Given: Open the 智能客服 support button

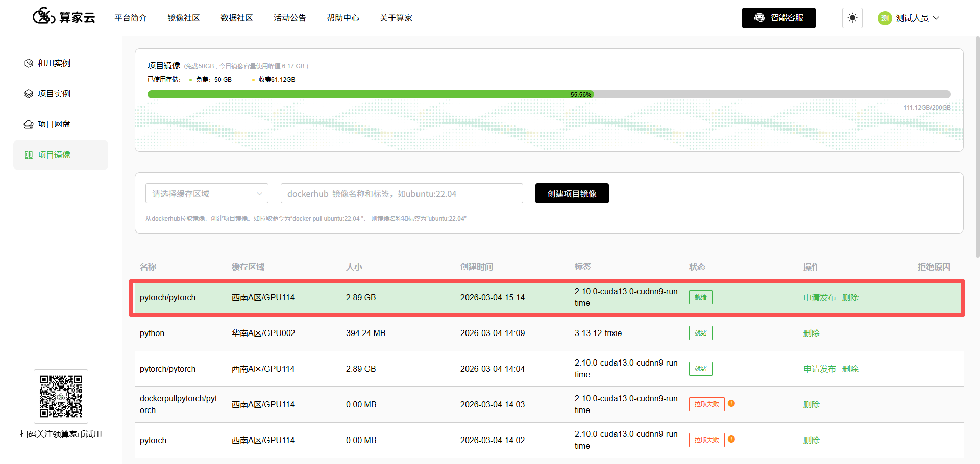Looking at the screenshot, I should point(779,18).
